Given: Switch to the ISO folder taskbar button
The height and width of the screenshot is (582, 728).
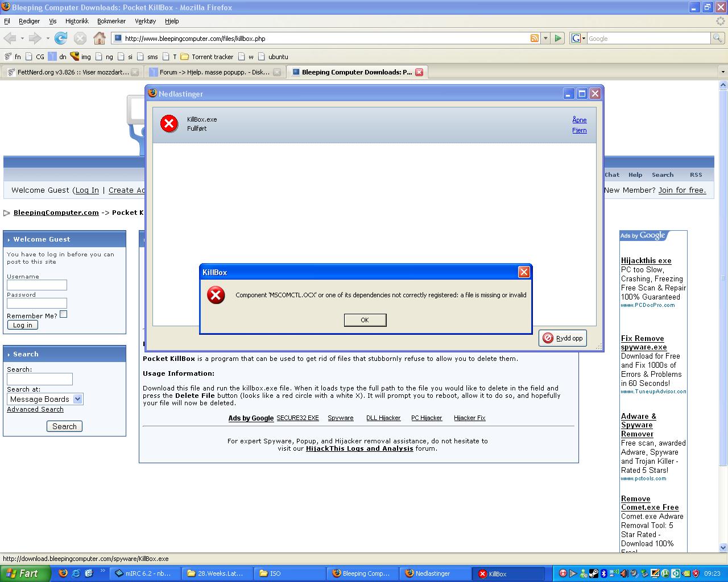Looking at the screenshot, I should point(291,573).
